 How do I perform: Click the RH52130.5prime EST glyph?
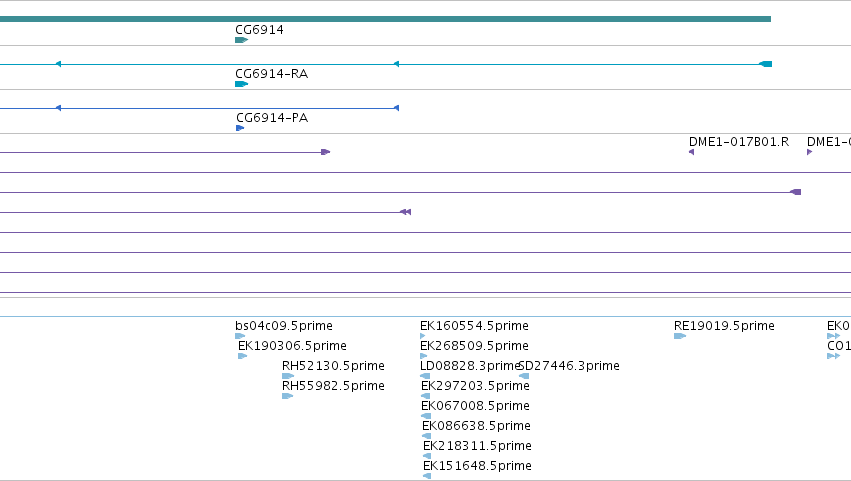click(x=288, y=376)
